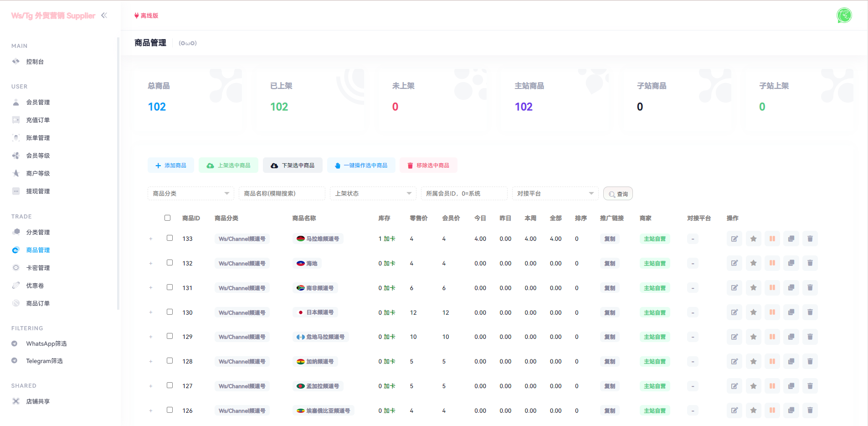Click the star icon for product 127

tap(753, 386)
